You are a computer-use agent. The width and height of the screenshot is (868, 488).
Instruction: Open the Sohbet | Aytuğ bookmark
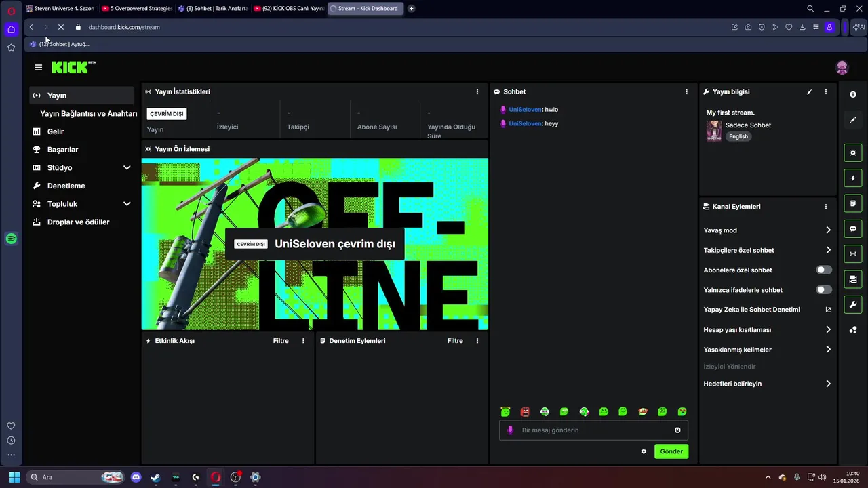[x=60, y=44]
